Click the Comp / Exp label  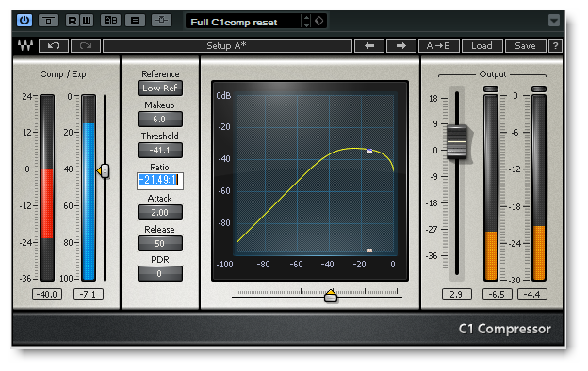point(63,74)
